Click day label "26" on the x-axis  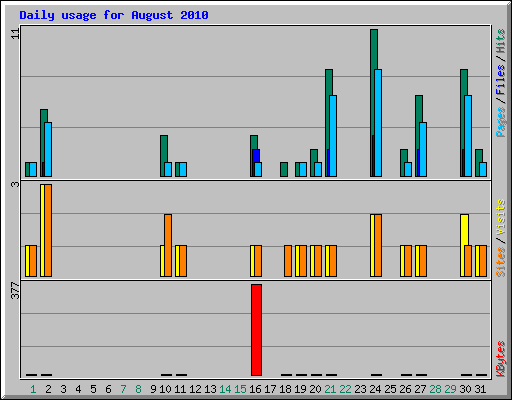(405, 389)
